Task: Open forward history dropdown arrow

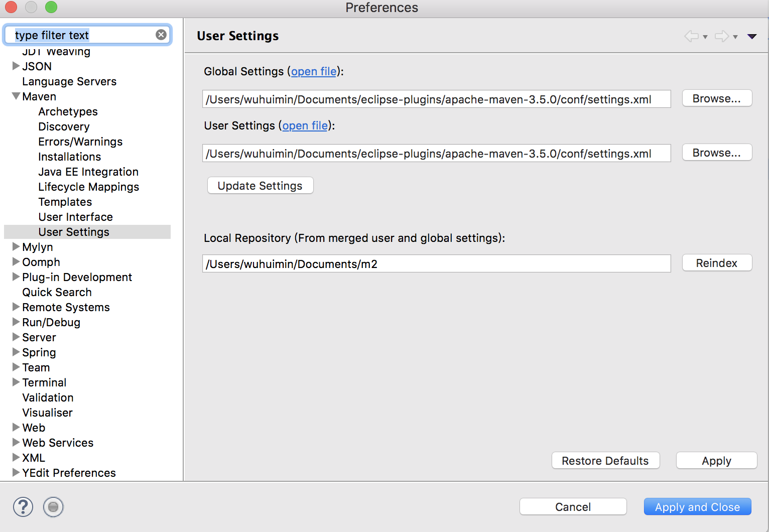Action: click(735, 37)
